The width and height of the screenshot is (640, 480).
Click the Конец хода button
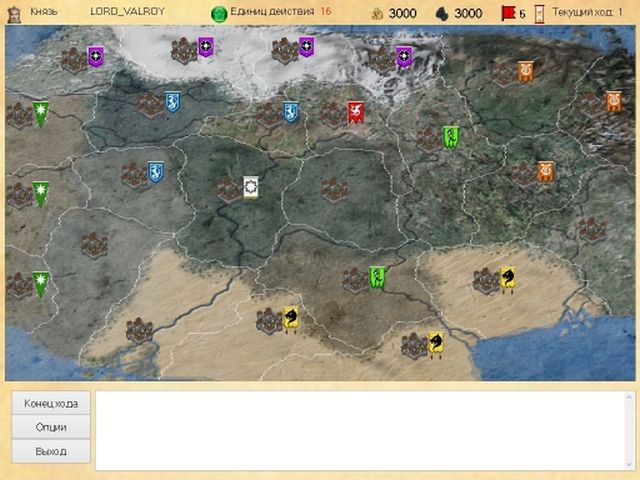coord(51,403)
